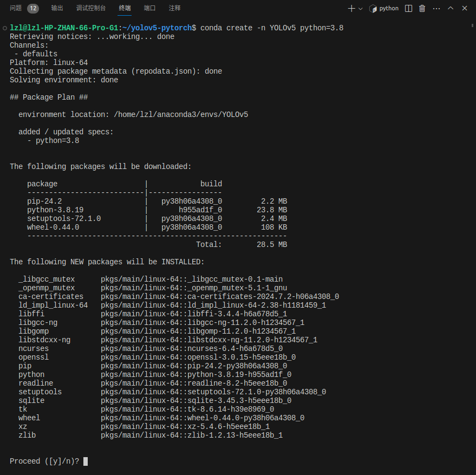Split the terminal
The width and height of the screenshot is (476, 475).
click(408, 9)
